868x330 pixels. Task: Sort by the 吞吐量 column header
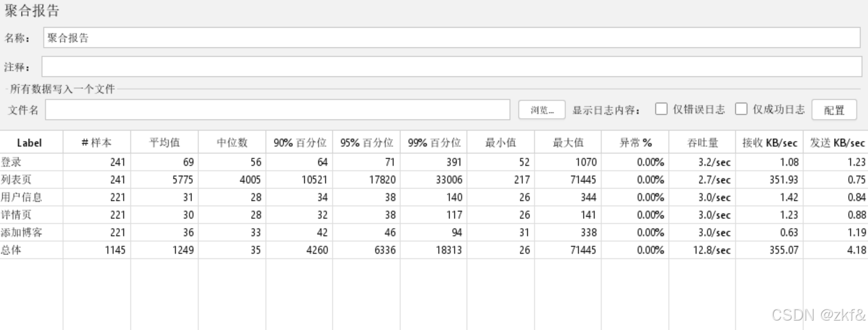click(x=702, y=143)
